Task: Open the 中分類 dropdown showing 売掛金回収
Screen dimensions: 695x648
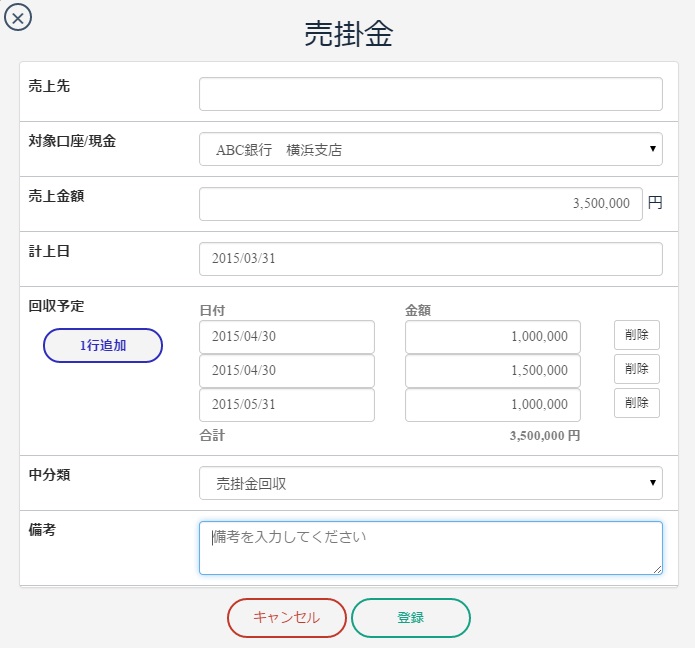Action: tap(430, 483)
